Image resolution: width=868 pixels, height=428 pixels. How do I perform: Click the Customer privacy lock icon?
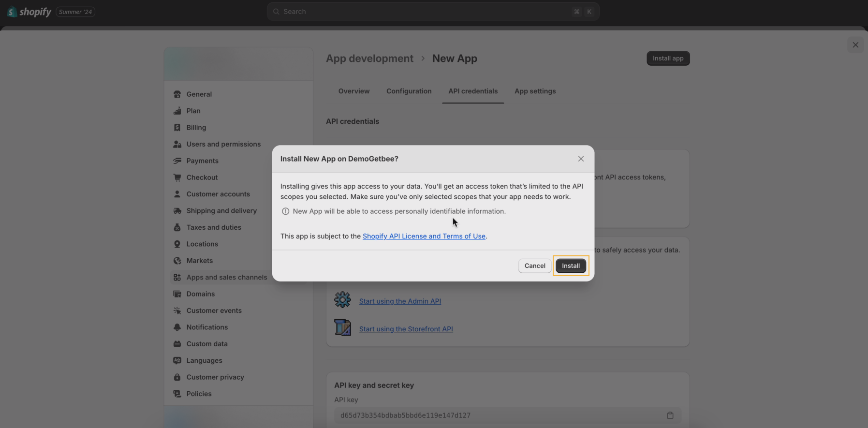click(177, 377)
